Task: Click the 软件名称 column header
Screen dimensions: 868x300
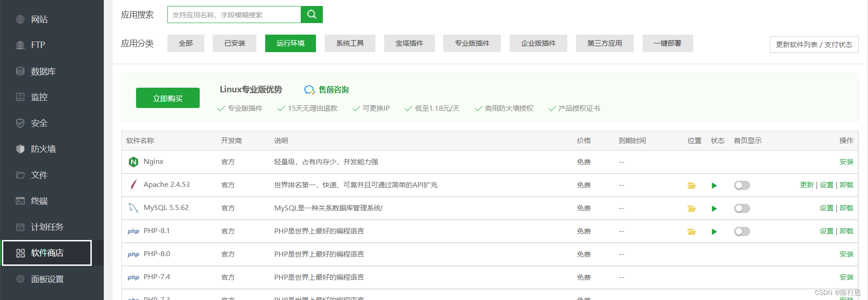Action: pos(140,141)
